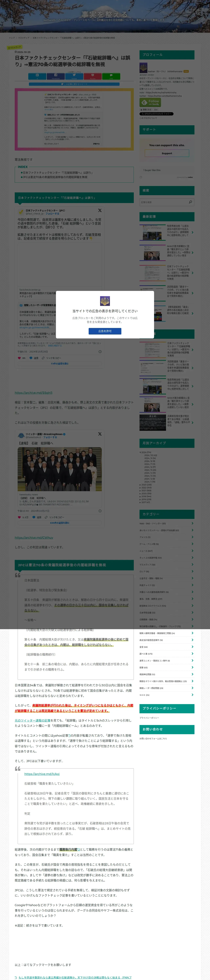
Task: Open the X logo on the JFC tweet embed
Action: click(x=100, y=210)
